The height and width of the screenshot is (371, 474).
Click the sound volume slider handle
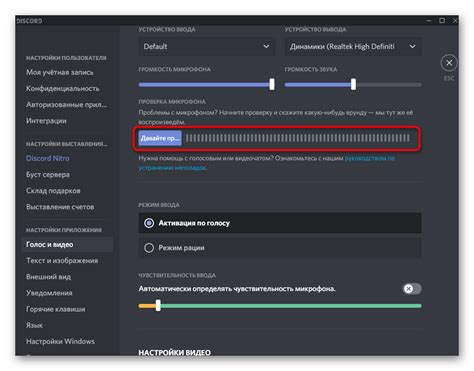(x=353, y=84)
